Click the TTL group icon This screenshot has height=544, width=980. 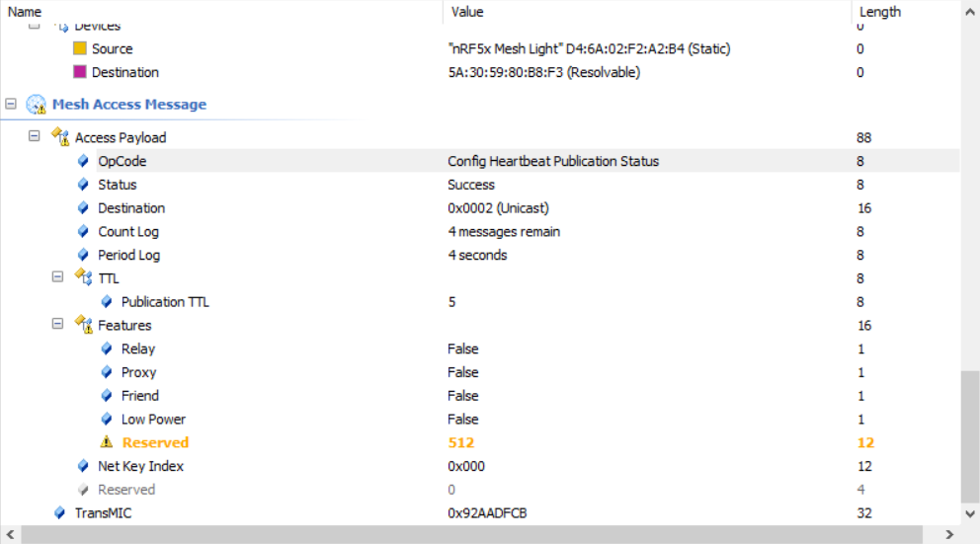(83, 278)
